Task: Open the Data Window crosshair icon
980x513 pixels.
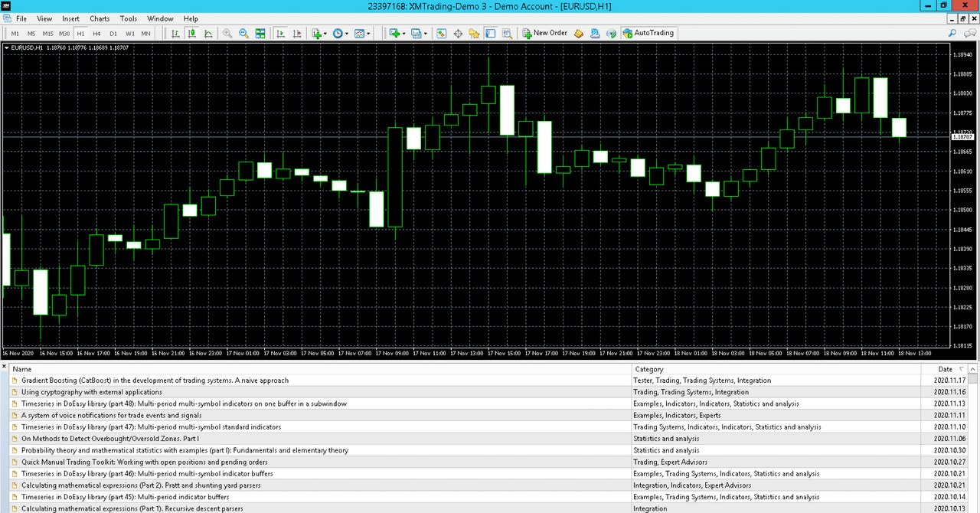Action: 458,33
